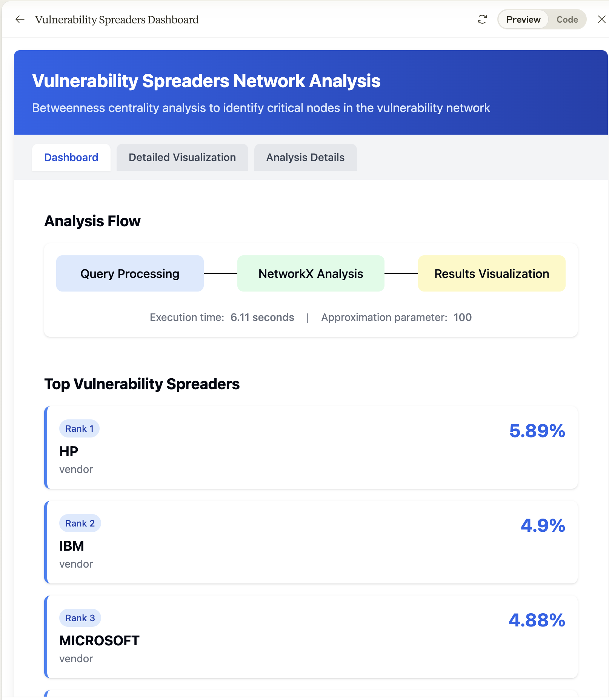Select the Rank 3 badge
This screenshot has height=700, width=609.
[x=80, y=618]
